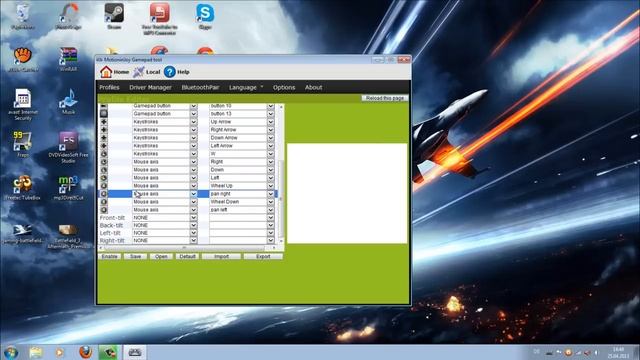
Task: Expand value dropdown showing pan right
Action: coord(271,194)
